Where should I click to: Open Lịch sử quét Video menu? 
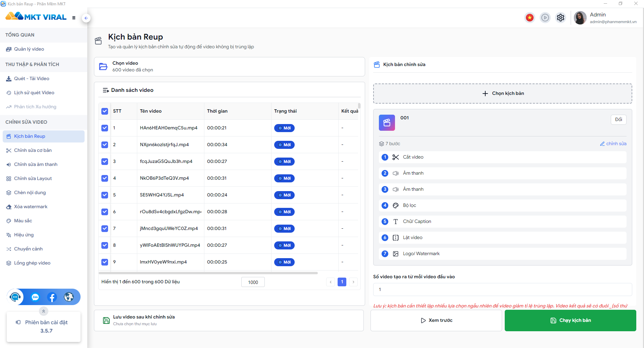pos(44,93)
